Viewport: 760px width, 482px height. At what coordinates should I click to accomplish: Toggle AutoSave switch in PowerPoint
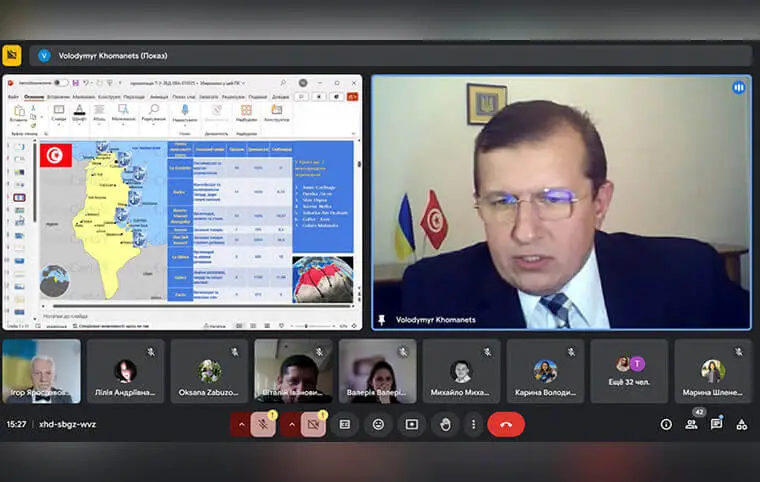pos(61,83)
